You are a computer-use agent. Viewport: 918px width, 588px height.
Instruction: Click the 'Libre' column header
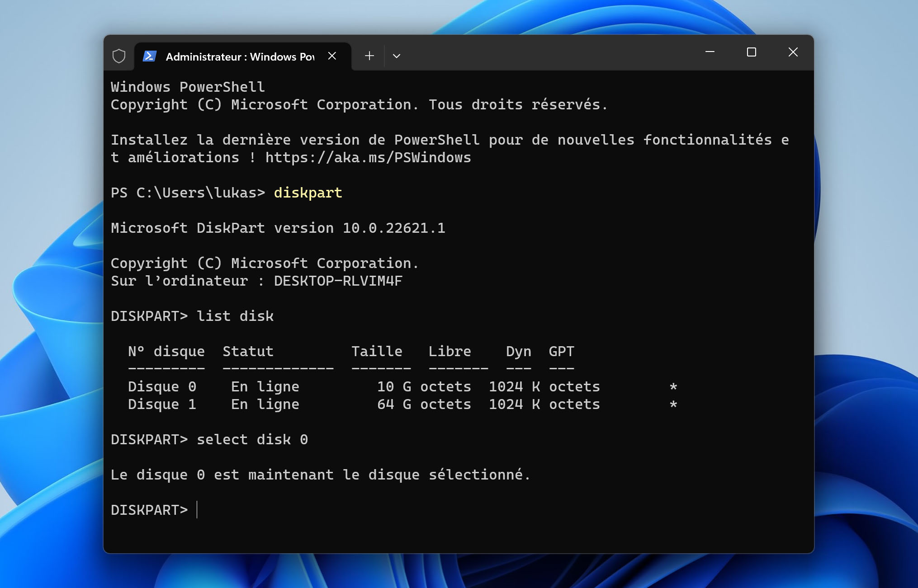(450, 351)
